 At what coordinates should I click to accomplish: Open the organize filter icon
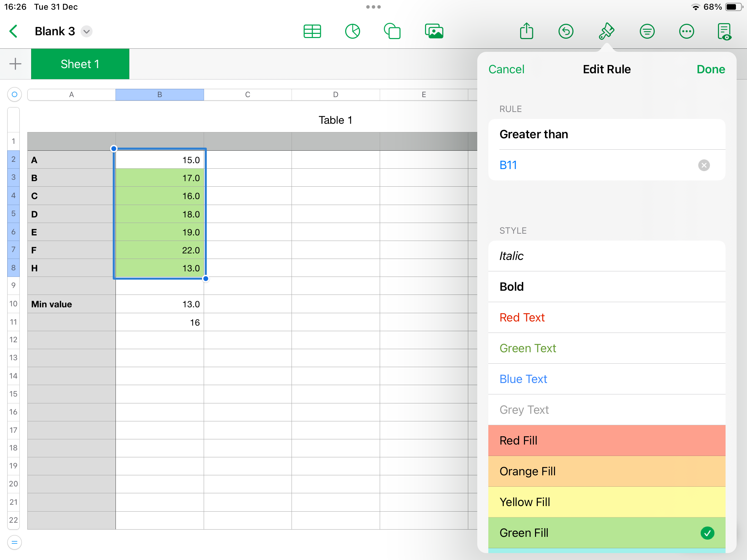(647, 31)
